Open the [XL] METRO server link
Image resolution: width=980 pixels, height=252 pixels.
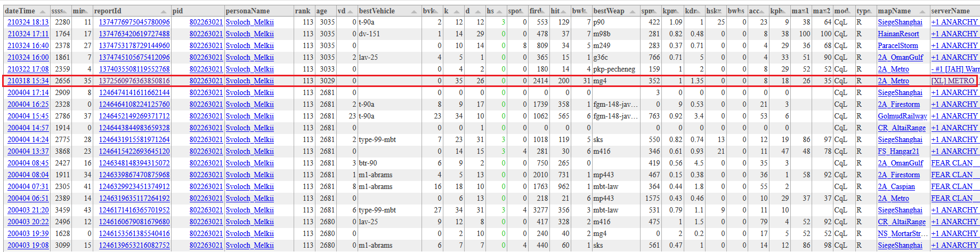click(x=953, y=81)
